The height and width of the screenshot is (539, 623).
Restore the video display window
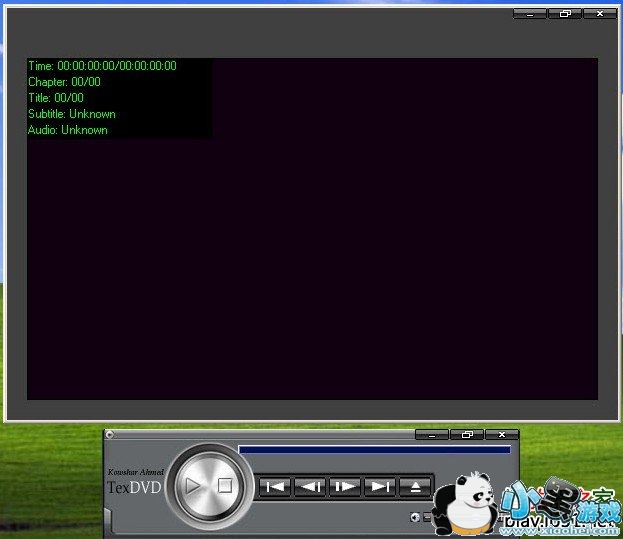click(x=565, y=14)
